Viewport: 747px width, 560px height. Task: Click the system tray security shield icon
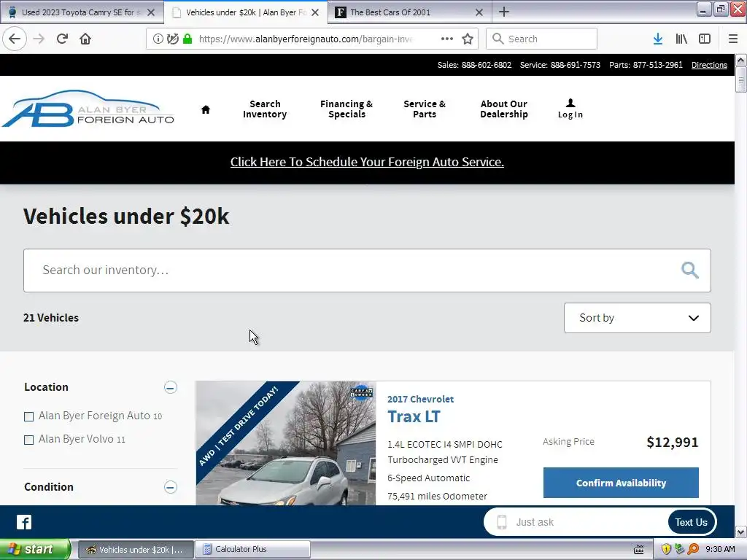tap(666, 549)
